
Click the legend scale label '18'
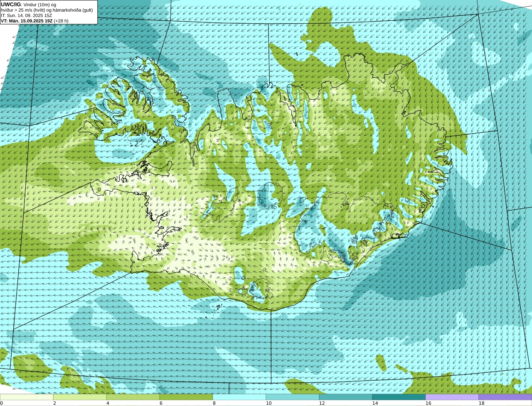(481, 403)
